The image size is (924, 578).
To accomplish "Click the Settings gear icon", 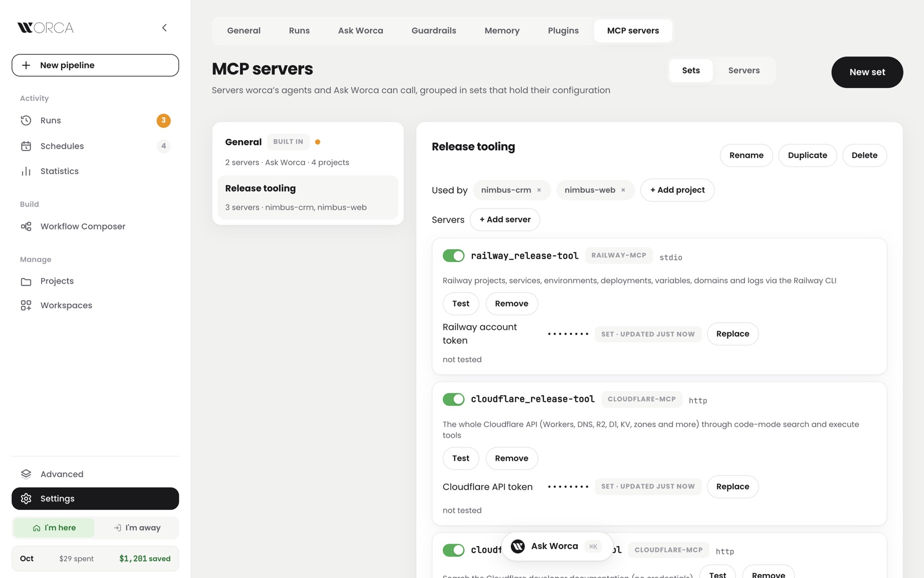I will [26, 498].
